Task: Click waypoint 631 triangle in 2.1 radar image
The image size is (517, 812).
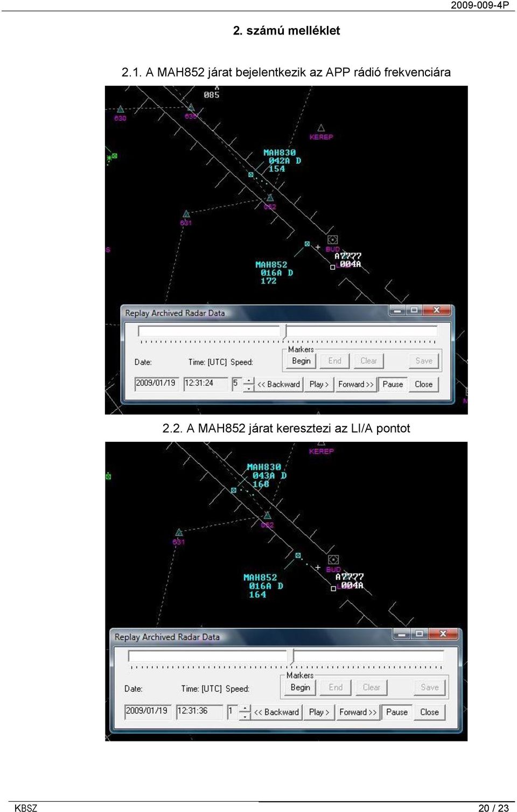Action: point(186,214)
